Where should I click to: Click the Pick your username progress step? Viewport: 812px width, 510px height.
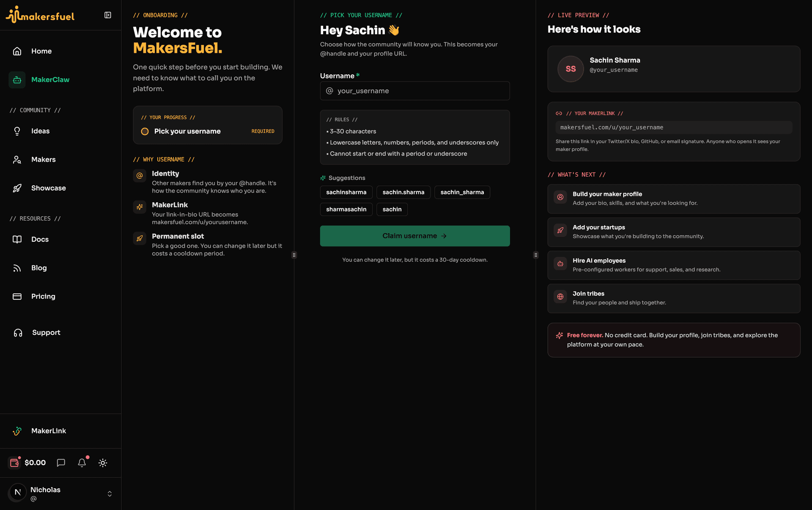point(208,131)
